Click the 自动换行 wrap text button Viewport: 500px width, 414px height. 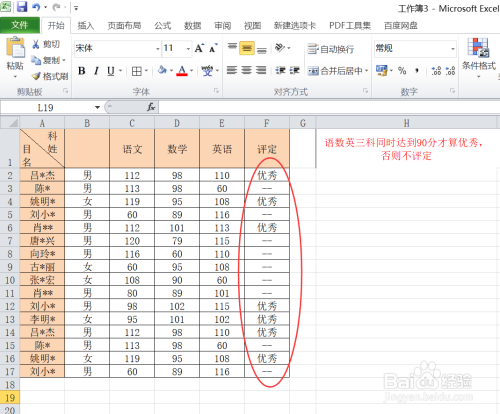[330, 49]
